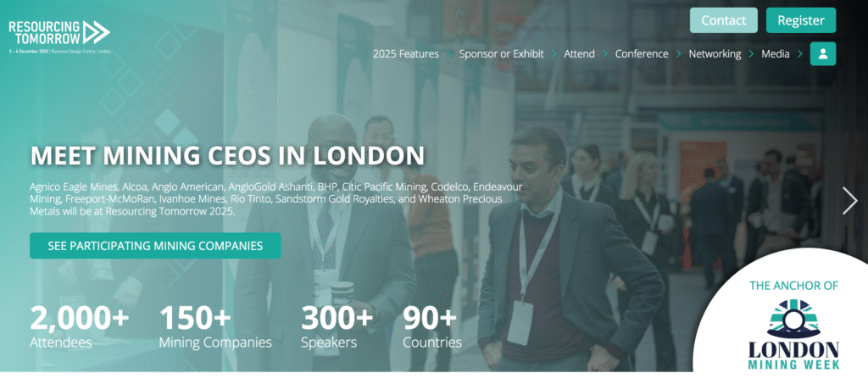Open the user account profile icon
The width and height of the screenshot is (868, 390).
pyautogui.click(x=822, y=53)
